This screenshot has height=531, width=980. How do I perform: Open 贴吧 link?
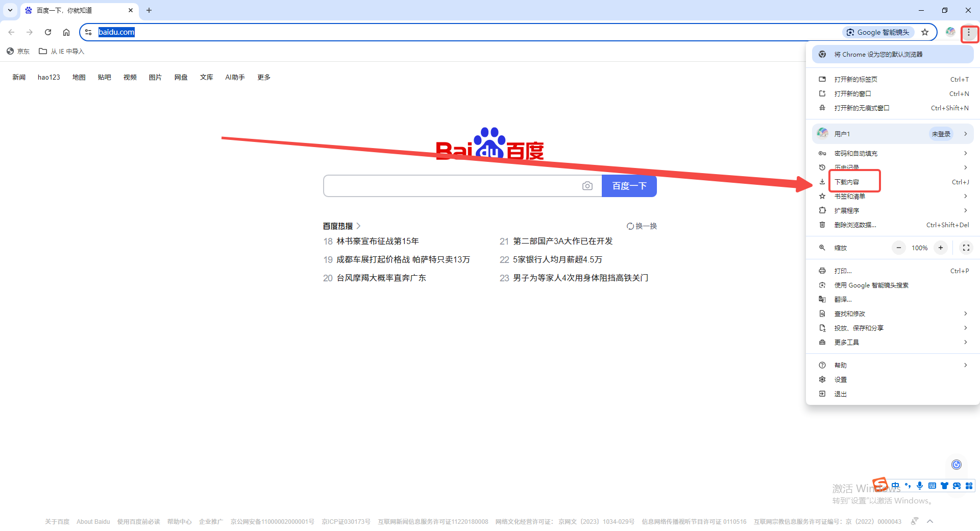[x=105, y=77]
